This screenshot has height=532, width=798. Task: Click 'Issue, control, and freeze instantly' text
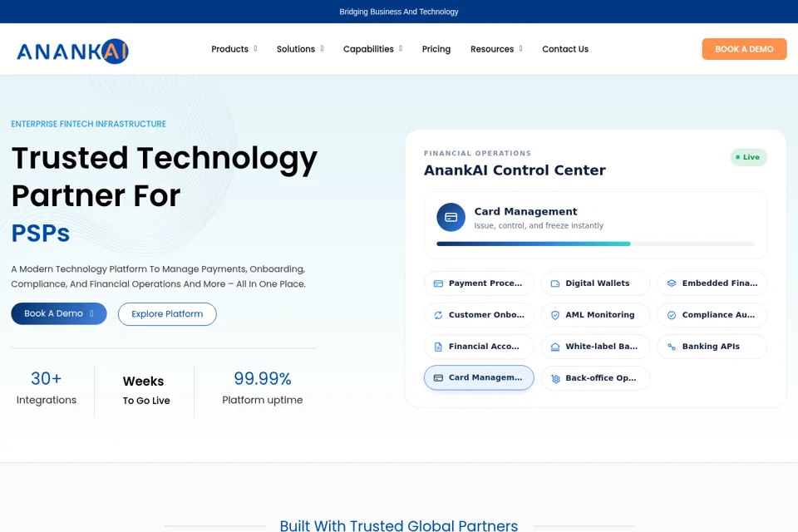(539, 225)
